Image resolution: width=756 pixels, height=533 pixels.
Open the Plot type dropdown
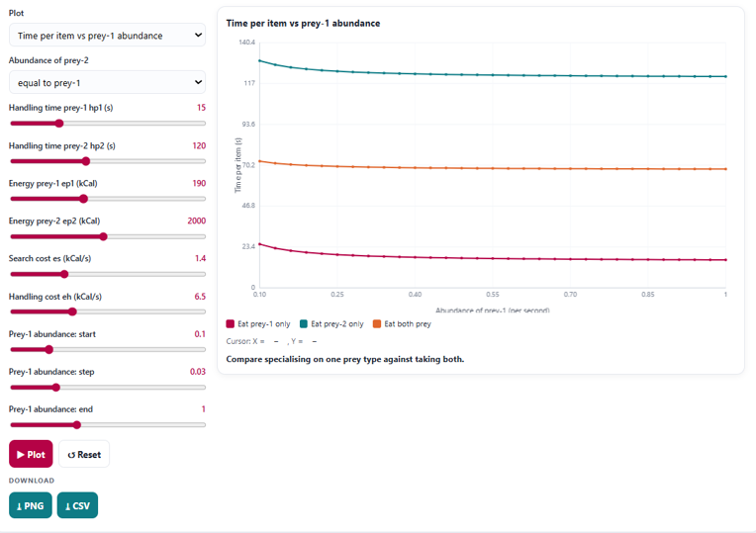coord(107,36)
